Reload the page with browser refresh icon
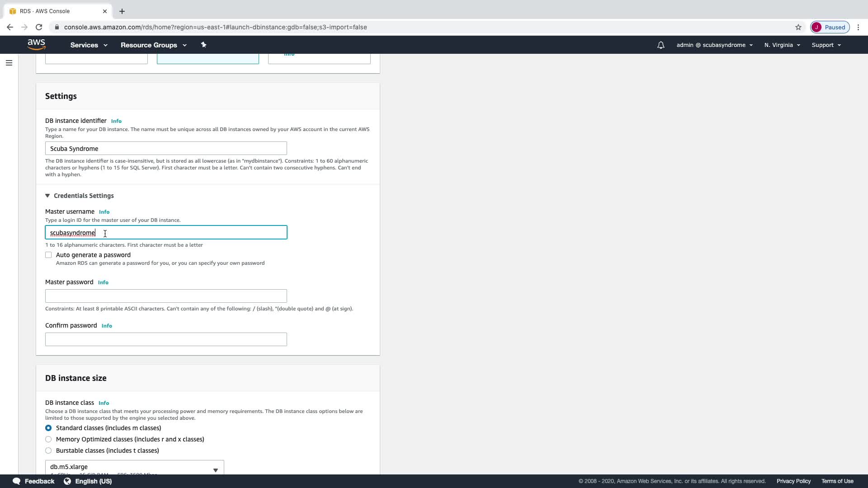868x488 pixels. pyautogui.click(x=39, y=27)
